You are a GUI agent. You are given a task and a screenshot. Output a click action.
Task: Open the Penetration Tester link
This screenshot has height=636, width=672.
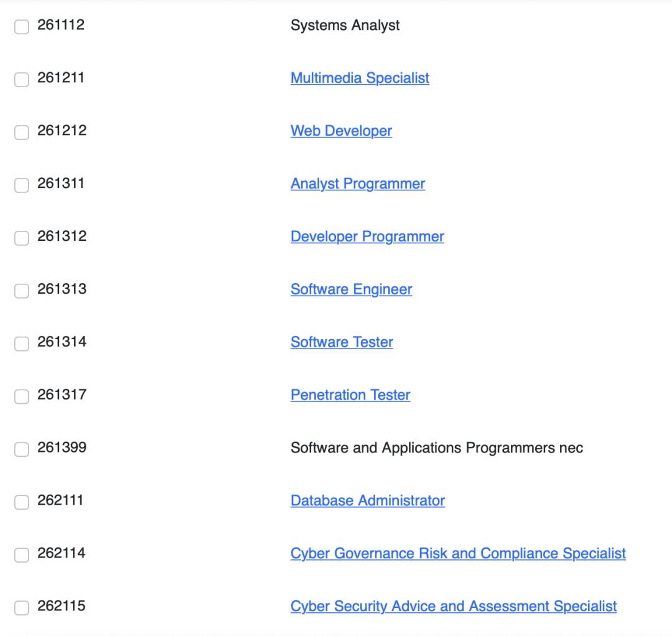[350, 395]
